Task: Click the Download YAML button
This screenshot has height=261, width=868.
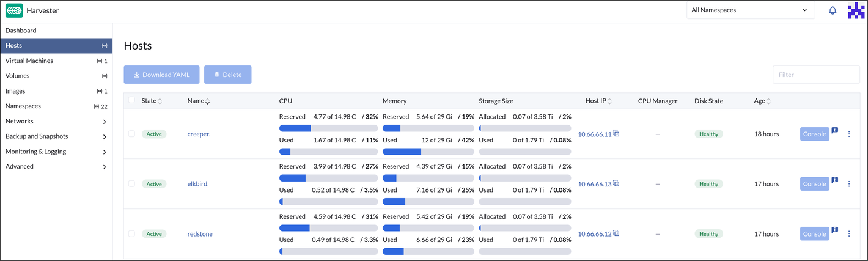Action: tap(161, 75)
